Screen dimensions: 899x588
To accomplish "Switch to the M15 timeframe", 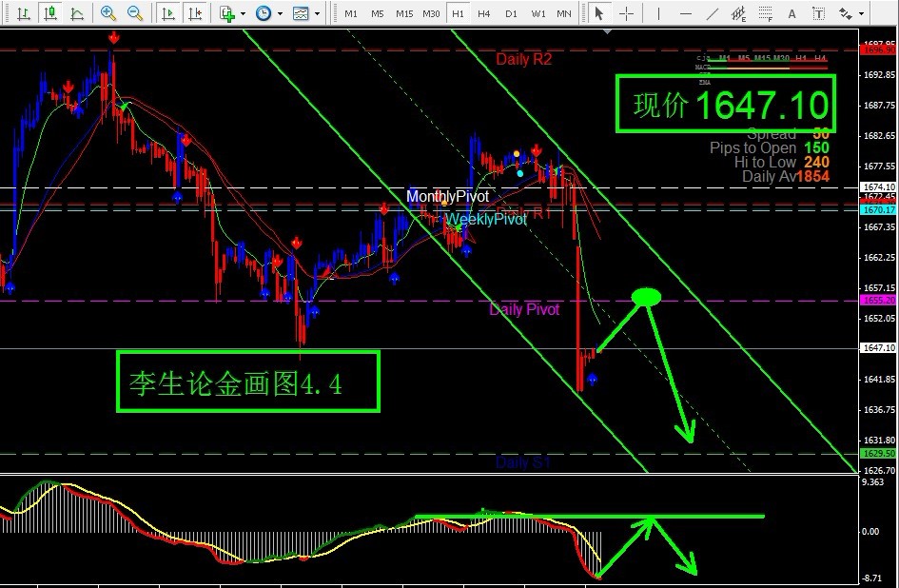I will pyautogui.click(x=404, y=13).
